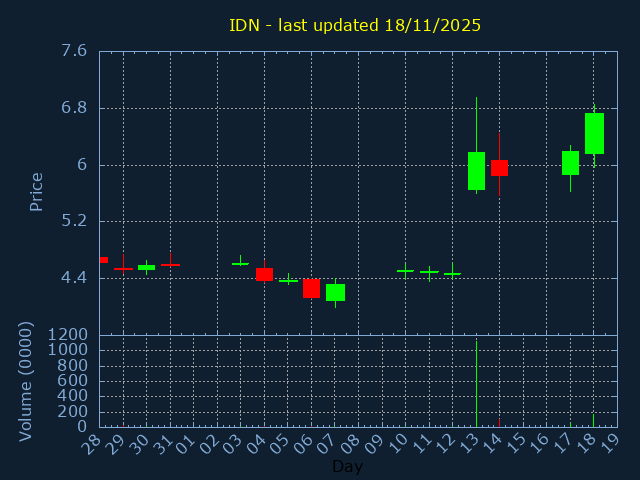Click the red candlestick on day 06
The height and width of the screenshot is (480, 640).
(x=311, y=288)
